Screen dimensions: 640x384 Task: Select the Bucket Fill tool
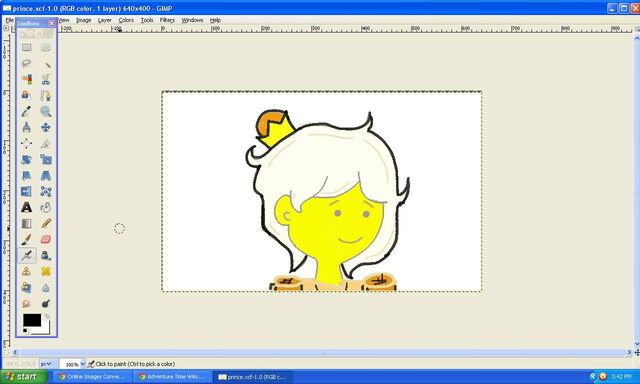(46, 207)
